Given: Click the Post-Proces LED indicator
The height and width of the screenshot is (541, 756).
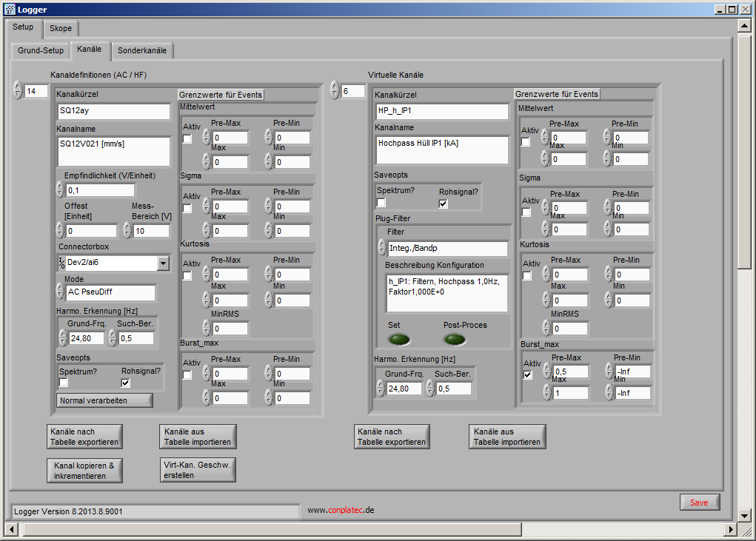Looking at the screenshot, I should click(455, 340).
